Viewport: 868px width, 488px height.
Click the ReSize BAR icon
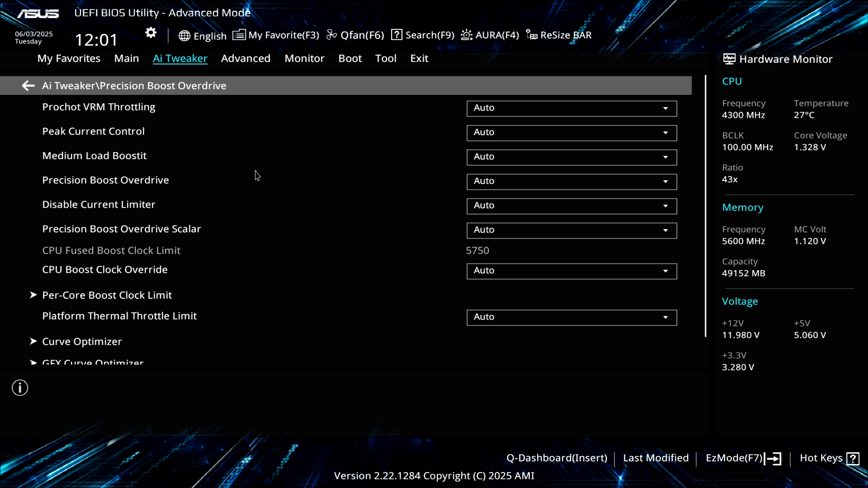click(x=532, y=35)
